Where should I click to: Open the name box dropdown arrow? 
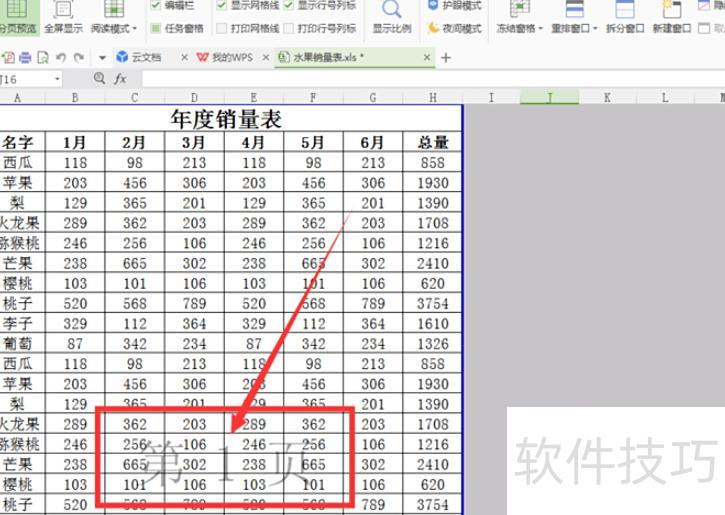pos(57,79)
